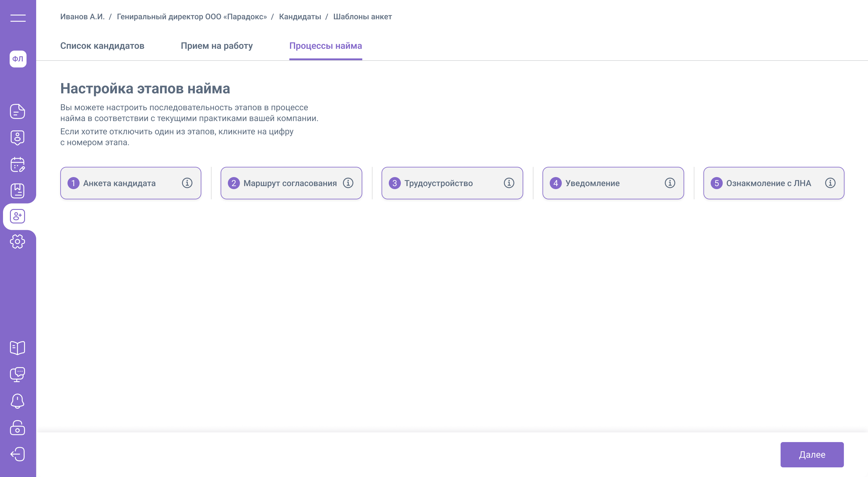Switch to Список кандидатов tab
868x477 pixels.
102,46
